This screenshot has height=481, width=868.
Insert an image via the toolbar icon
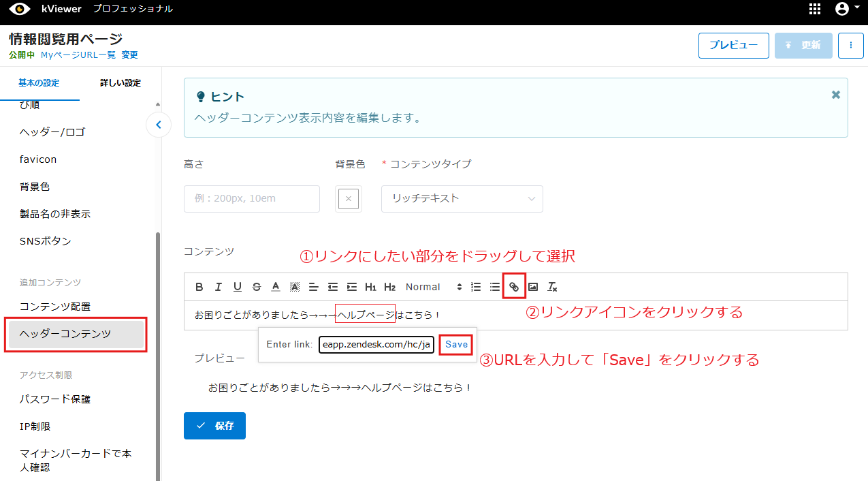533,287
